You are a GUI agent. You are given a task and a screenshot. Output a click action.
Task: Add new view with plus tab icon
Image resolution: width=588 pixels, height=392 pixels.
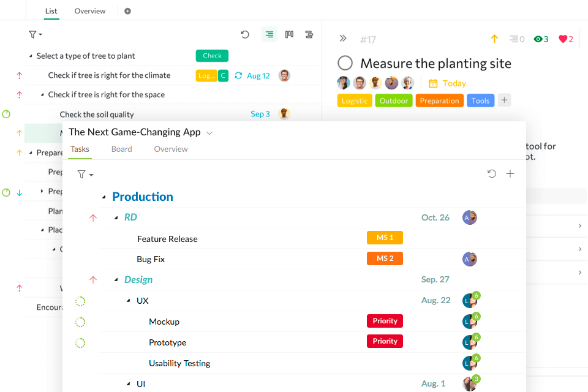pyautogui.click(x=127, y=11)
